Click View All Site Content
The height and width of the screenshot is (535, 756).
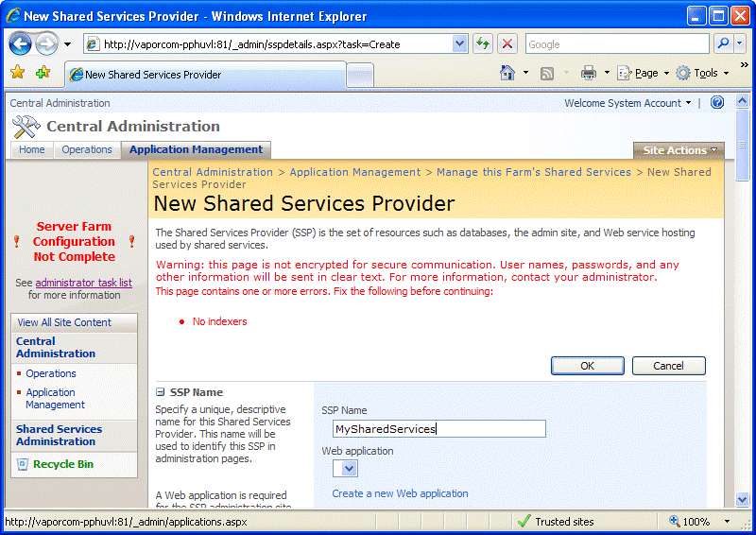point(64,322)
